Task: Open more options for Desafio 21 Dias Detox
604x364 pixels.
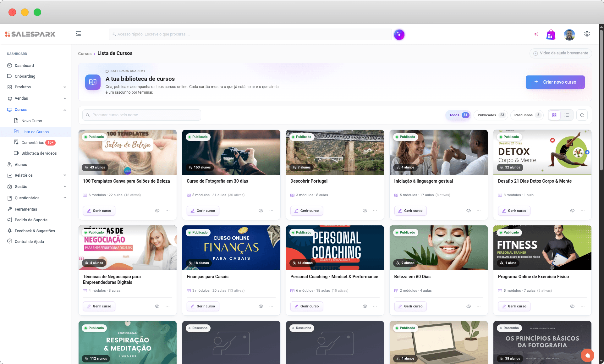Action: coord(583,211)
